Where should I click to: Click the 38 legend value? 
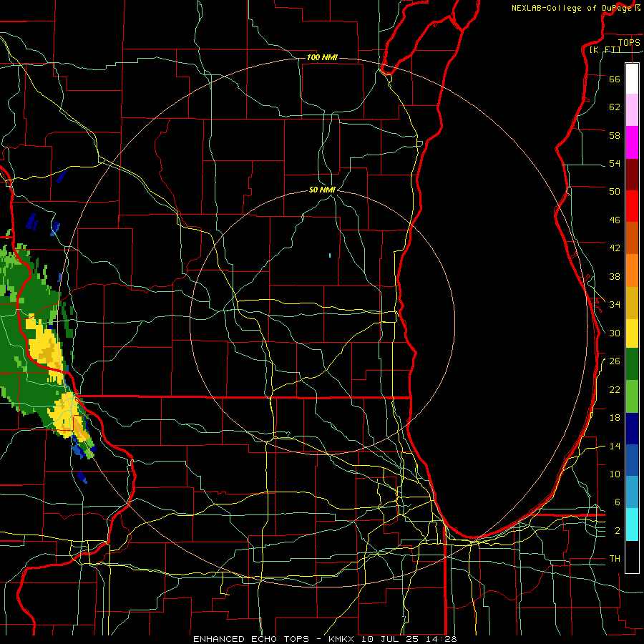tap(615, 277)
